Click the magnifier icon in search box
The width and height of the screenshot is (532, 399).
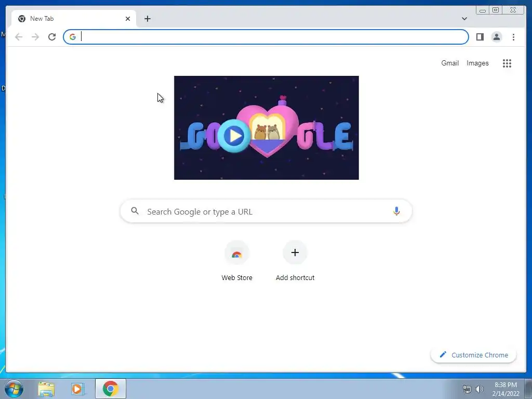[x=135, y=211]
